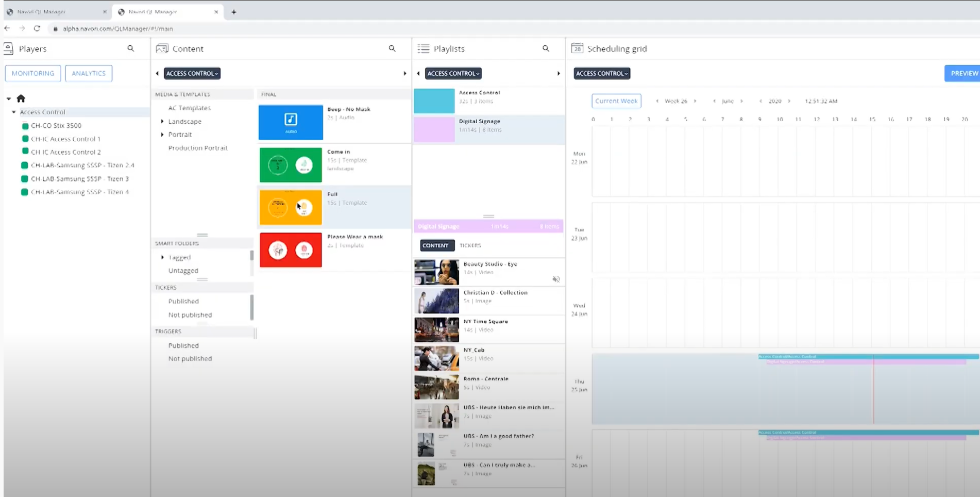Click the browser reload icon
980x497 pixels.
[x=37, y=28]
